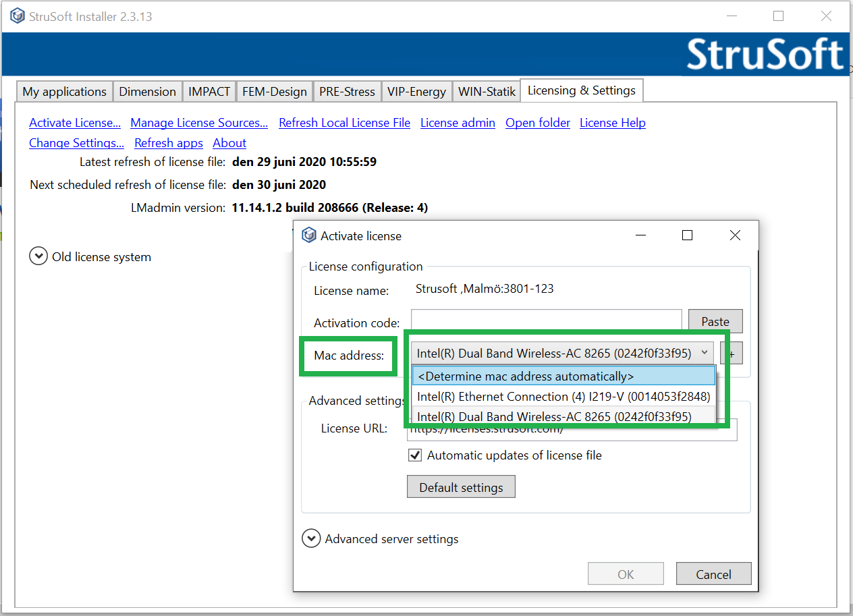Click the Activation code input field
Screen dimensions: 853x616
pyautogui.click(x=546, y=321)
